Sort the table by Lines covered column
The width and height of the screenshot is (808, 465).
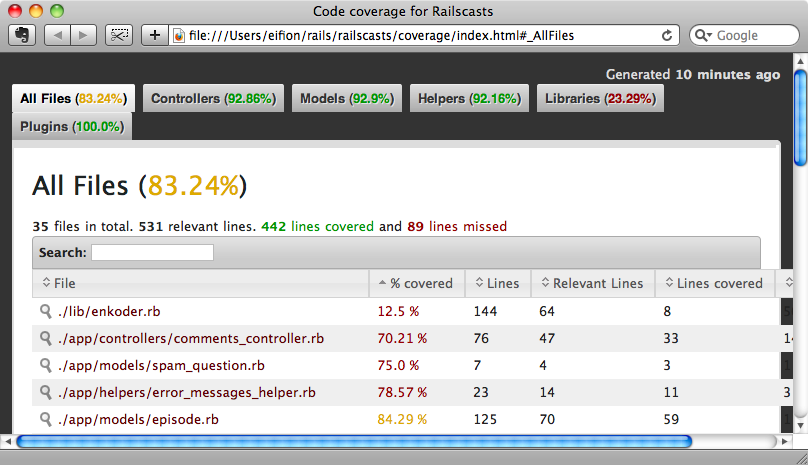(715, 283)
